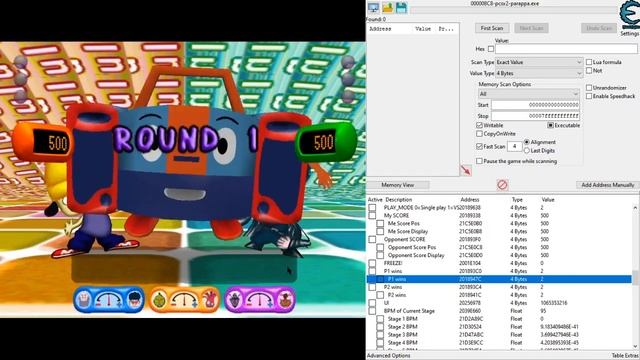This screenshot has height=360, width=640.
Task: Toggle the CopyOnWrite checkbox
Action: point(480,134)
